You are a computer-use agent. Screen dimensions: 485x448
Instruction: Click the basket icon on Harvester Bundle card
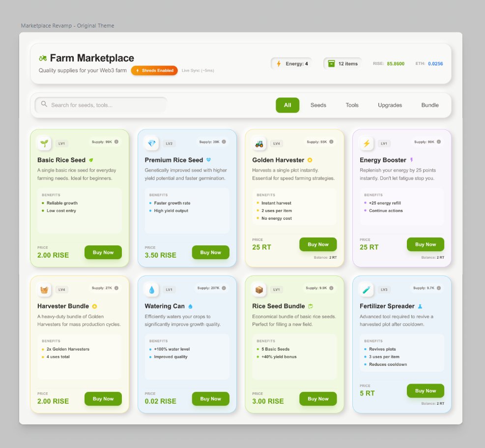pyautogui.click(x=44, y=290)
